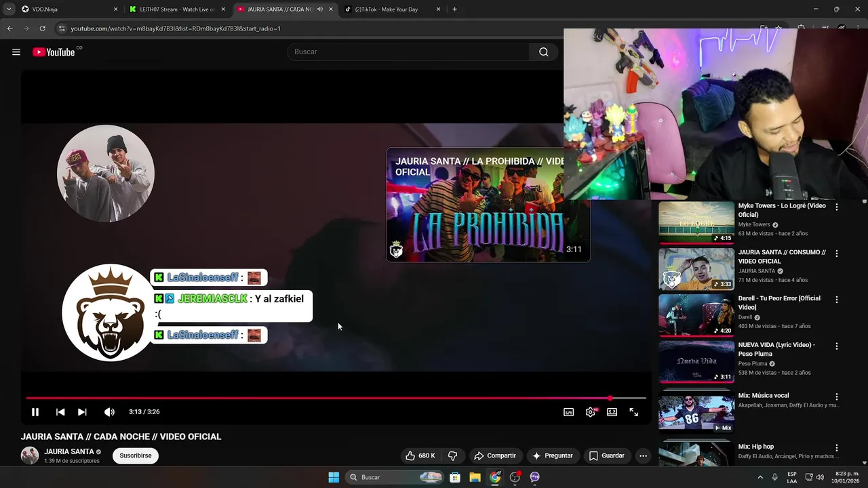Switch the ESP LAA input language
The width and height of the screenshot is (868, 488).
point(792,477)
